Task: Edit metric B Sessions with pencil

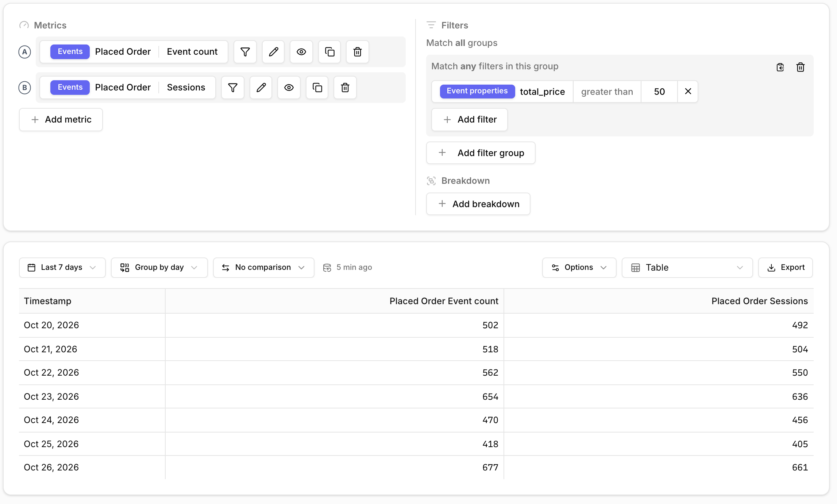Action: coord(261,88)
